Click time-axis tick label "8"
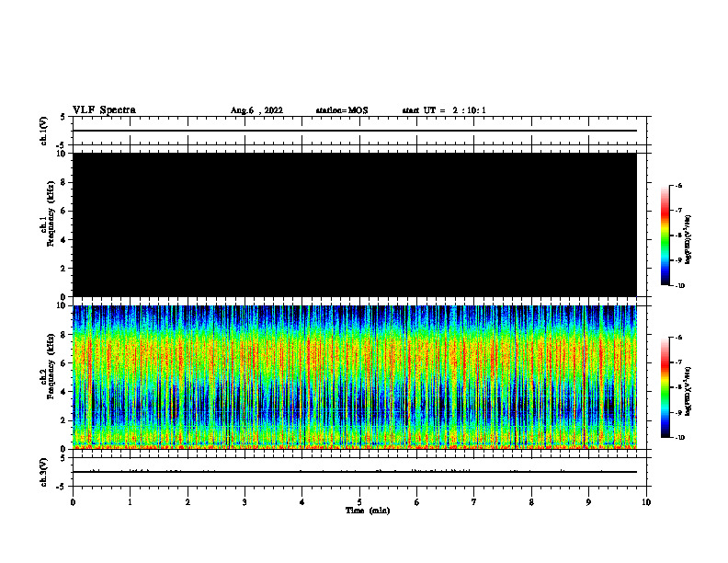This screenshot has width=728, height=563. (531, 502)
